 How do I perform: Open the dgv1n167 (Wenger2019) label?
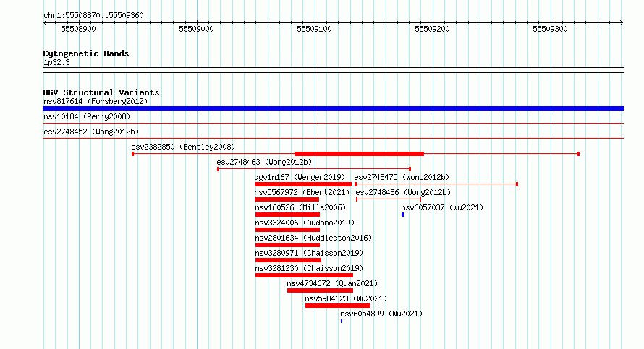300,177
